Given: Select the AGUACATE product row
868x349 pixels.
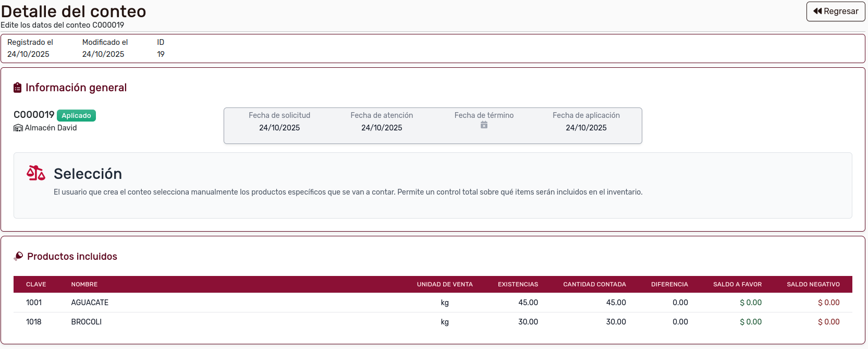Looking at the screenshot, I should (x=90, y=303).
